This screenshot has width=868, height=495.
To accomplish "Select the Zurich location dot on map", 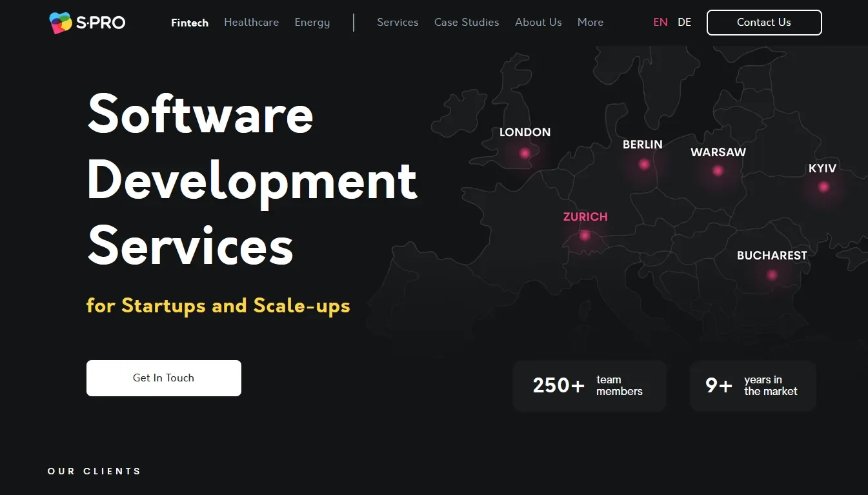I will tap(585, 236).
